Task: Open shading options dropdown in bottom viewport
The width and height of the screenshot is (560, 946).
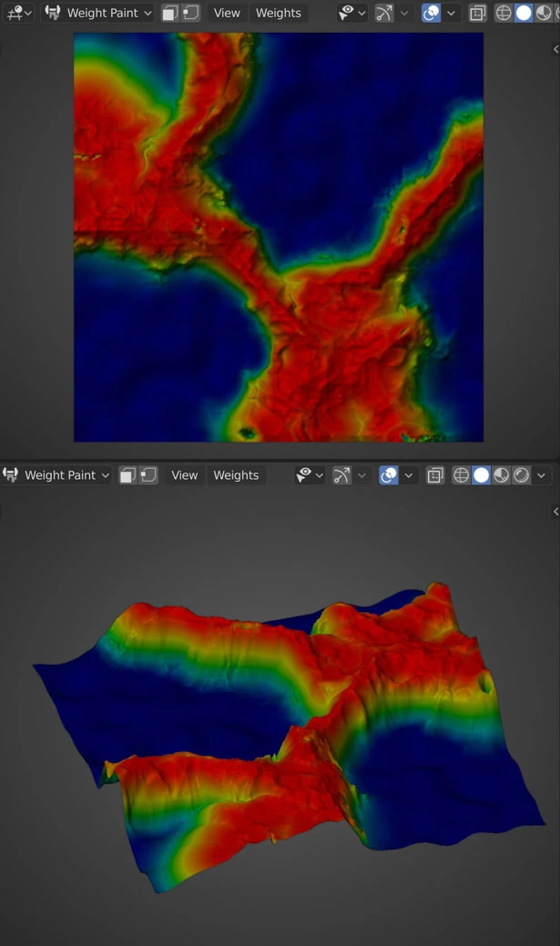Action: 542,475
